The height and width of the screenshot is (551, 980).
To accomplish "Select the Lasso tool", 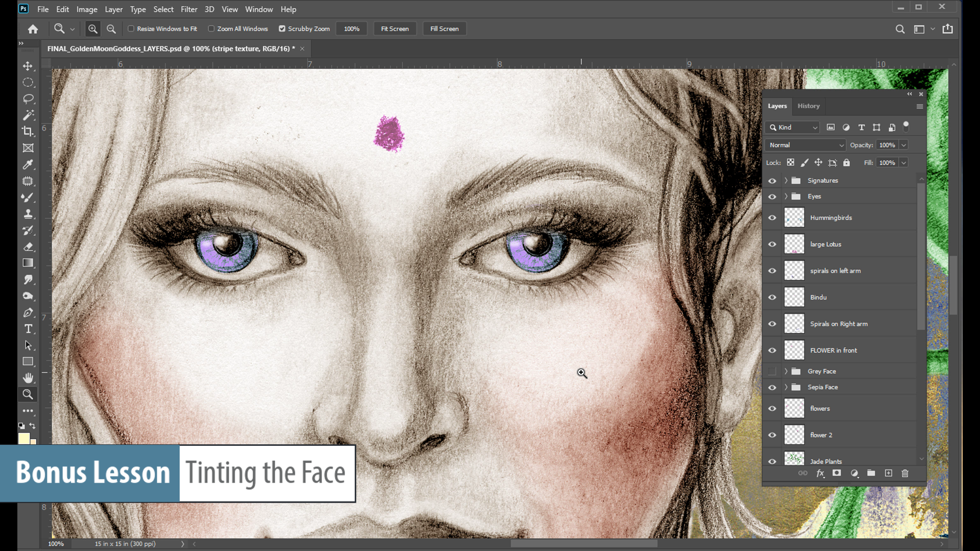I will tap(28, 99).
